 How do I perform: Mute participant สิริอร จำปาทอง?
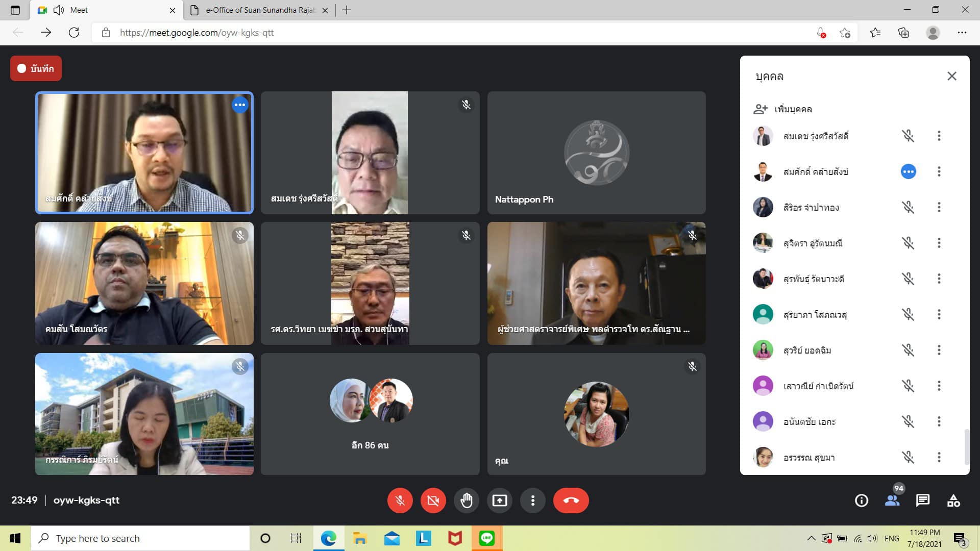(x=908, y=207)
